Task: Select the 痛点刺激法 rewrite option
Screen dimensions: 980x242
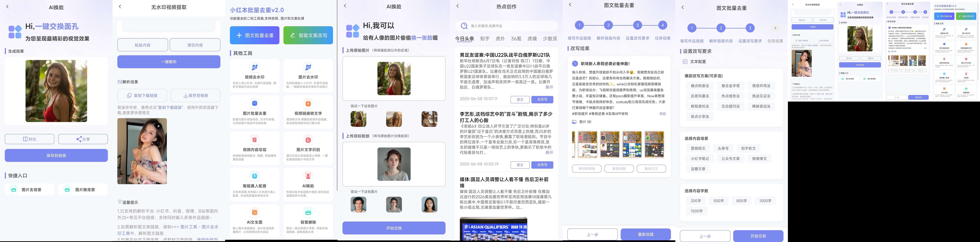Action: tap(700, 86)
